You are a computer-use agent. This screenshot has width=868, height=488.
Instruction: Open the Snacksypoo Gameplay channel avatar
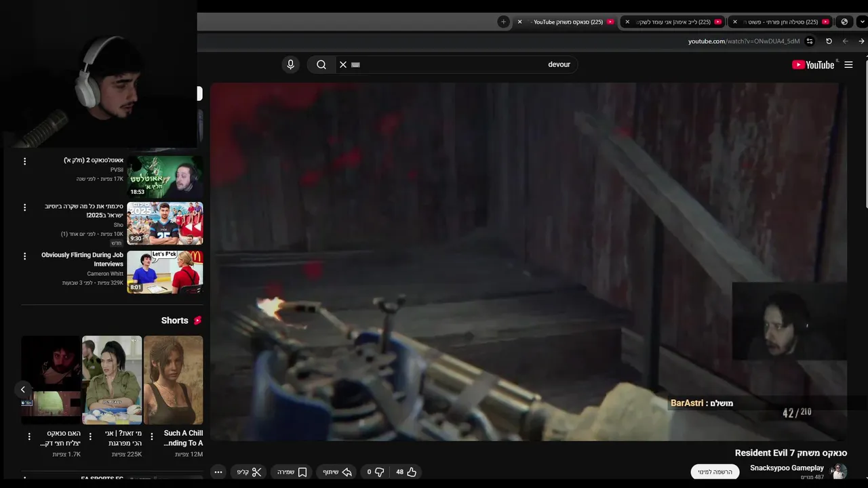pos(839,472)
